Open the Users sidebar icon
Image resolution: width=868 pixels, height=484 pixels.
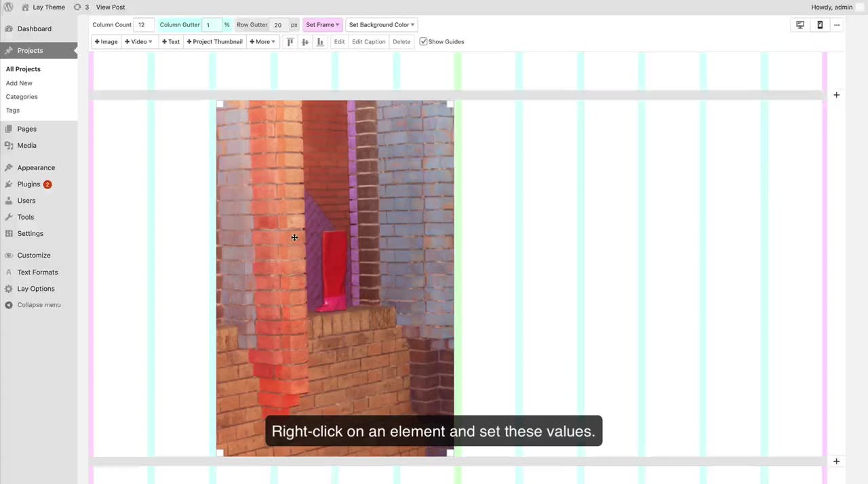(x=9, y=201)
